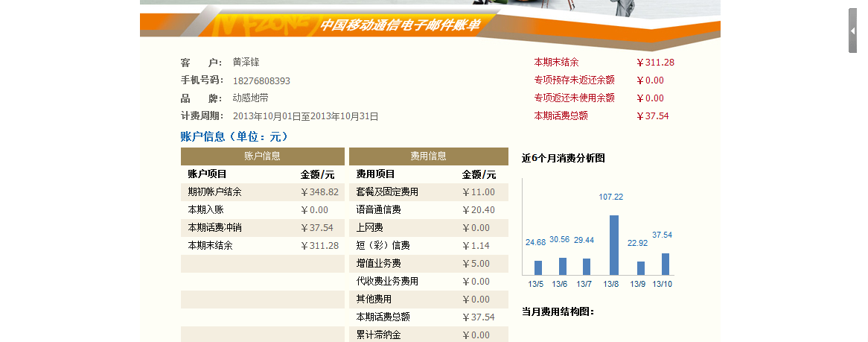
Task: Select the 语音通信费 row
Action: 428,210
